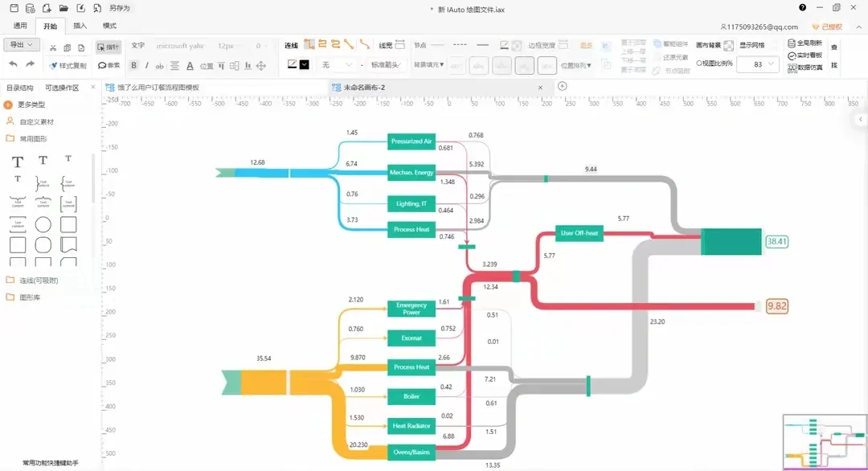
Task: Click the text alignment icon
Action: 175,66
